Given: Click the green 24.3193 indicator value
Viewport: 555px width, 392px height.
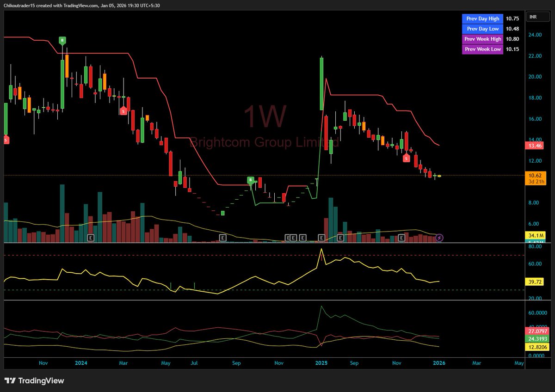Looking at the screenshot, I should point(538,339).
